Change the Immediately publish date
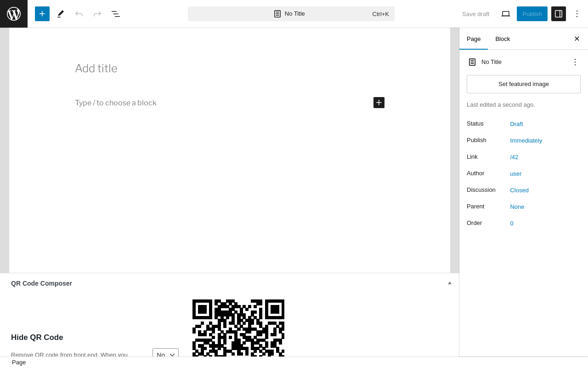The width and height of the screenshot is (588, 368). coord(526,140)
